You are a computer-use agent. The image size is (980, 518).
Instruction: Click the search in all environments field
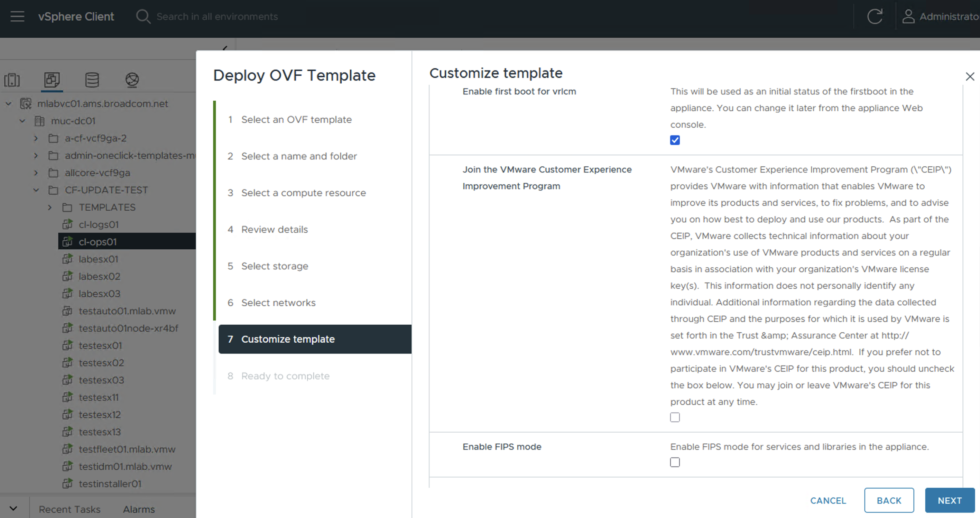pos(217,16)
